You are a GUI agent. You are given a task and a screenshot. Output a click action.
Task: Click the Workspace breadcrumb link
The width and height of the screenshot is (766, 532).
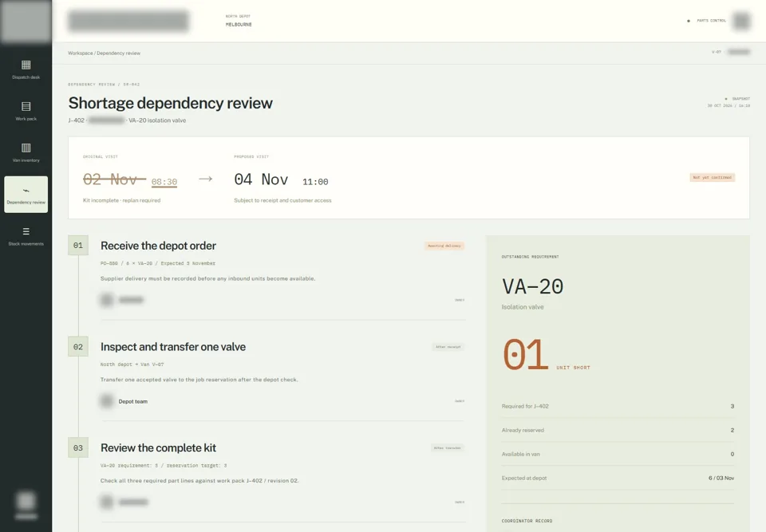80,53
